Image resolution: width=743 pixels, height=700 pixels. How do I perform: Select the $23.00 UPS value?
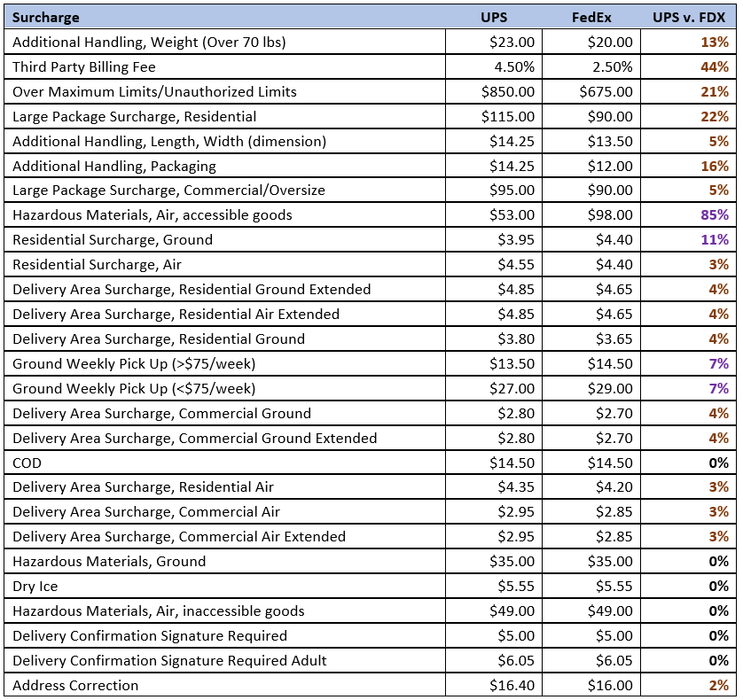512,43
